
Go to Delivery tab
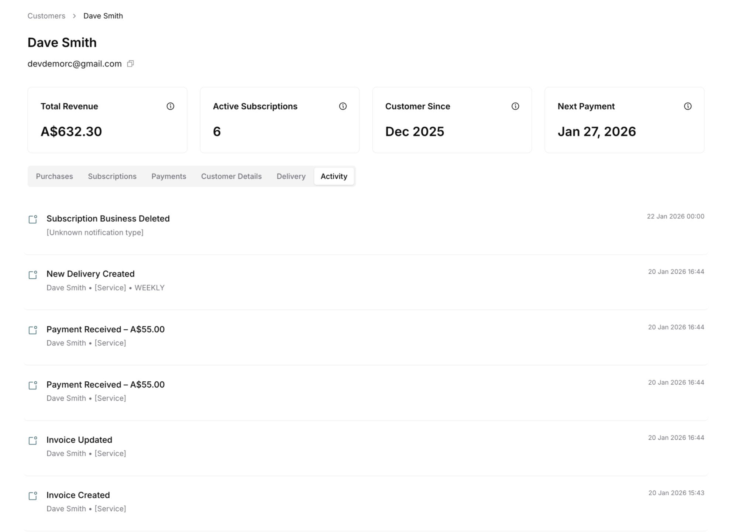[291, 176]
